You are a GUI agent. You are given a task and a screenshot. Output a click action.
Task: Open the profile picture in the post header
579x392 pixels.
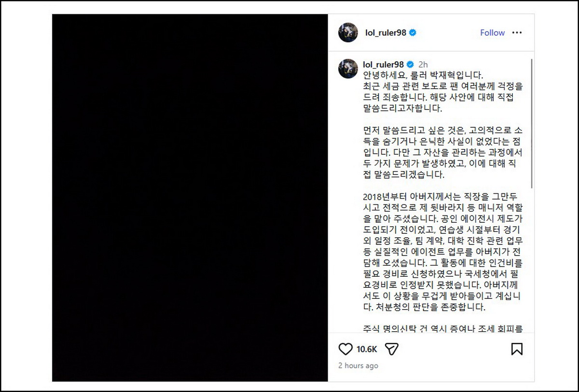tap(348, 33)
